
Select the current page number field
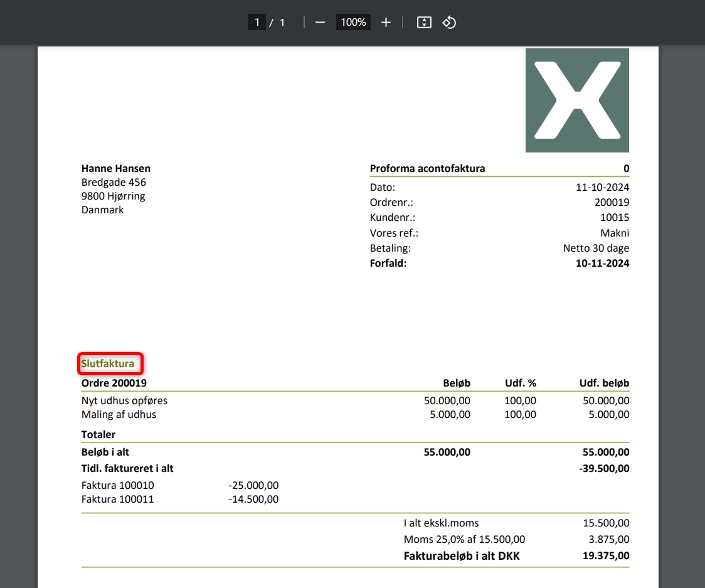pyautogui.click(x=257, y=23)
